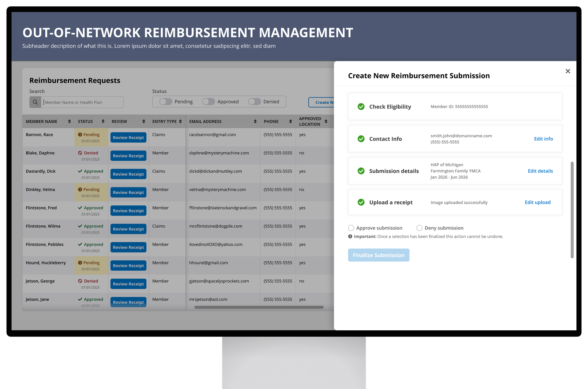Click Edit details for Submission details
Viewport: 588px width, 389px height.
tap(540, 171)
